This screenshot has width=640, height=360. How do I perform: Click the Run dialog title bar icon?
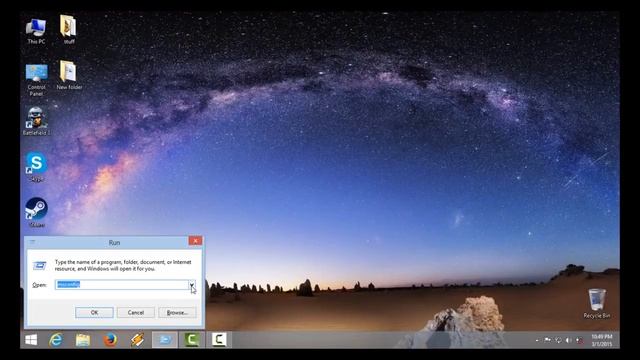click(x=33, y=242)
